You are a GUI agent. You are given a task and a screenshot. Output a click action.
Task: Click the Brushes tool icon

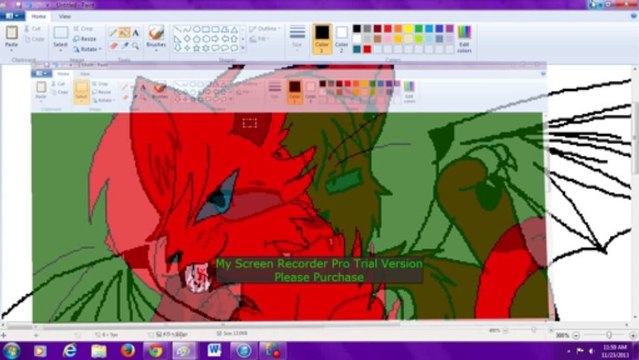click(x=156, y=33)
